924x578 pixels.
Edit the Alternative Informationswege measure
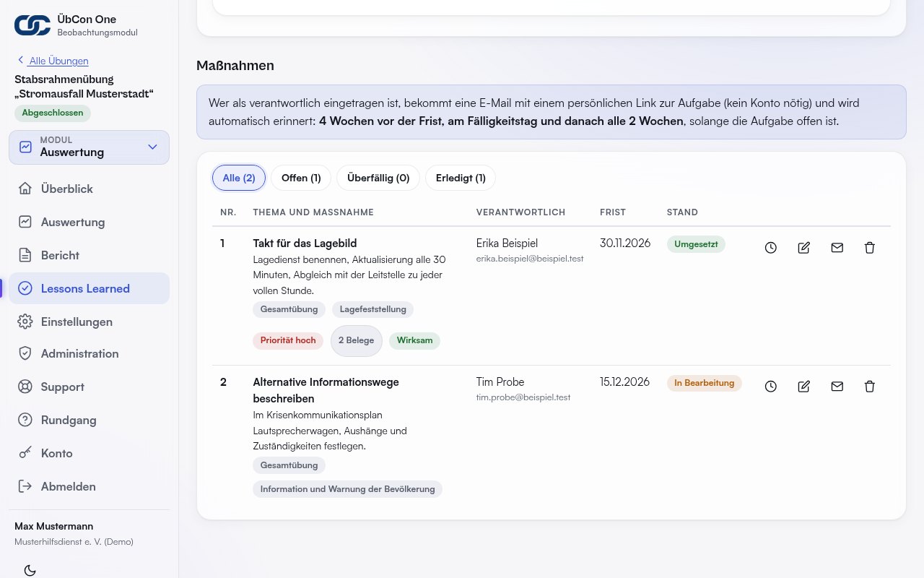[804, 387]
